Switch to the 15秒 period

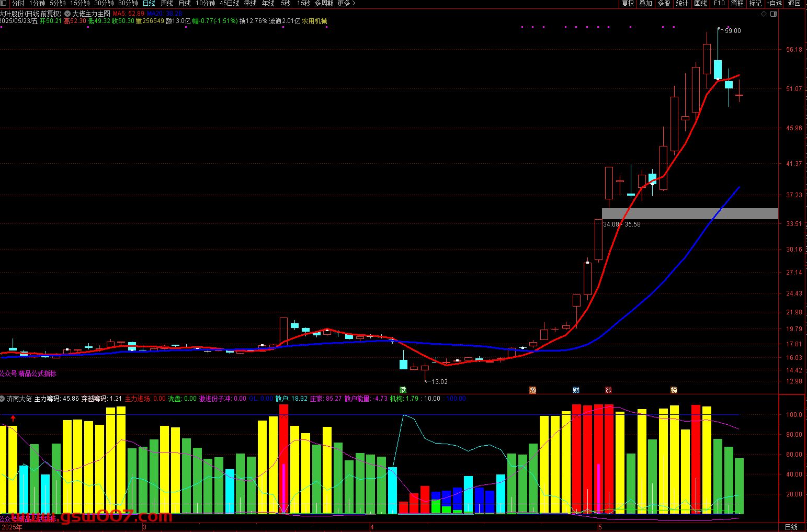pyautogui.click(x=303, y=3)
